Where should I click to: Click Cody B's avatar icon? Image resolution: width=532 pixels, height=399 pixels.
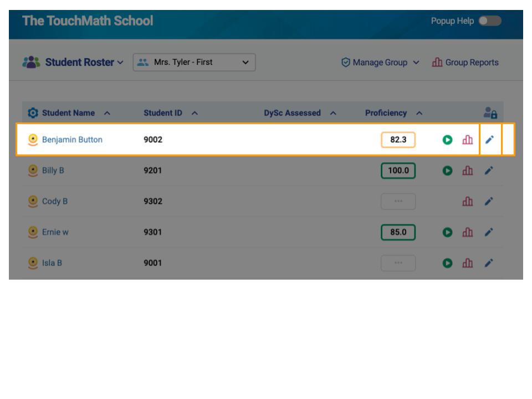pyautogui.click(x=33, y=201)
